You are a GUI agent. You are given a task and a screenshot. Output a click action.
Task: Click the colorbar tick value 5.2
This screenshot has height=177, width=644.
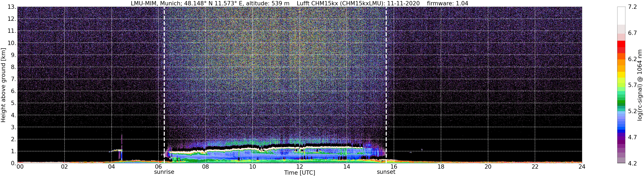632,111
